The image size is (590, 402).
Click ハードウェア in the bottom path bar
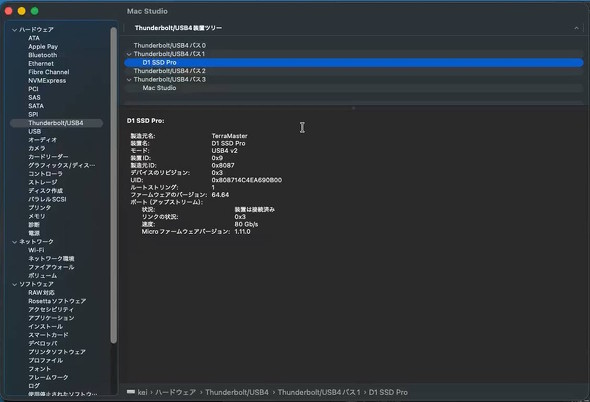(x=175, y=392)
